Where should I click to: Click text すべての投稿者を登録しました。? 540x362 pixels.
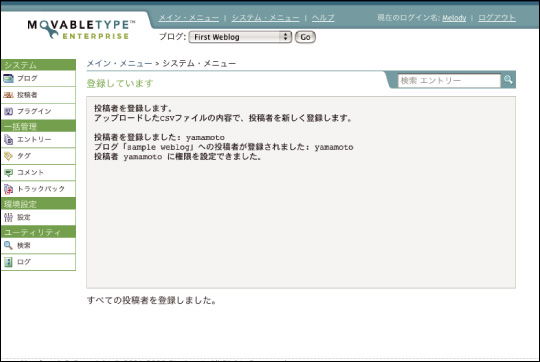click(x=152, y=300)
